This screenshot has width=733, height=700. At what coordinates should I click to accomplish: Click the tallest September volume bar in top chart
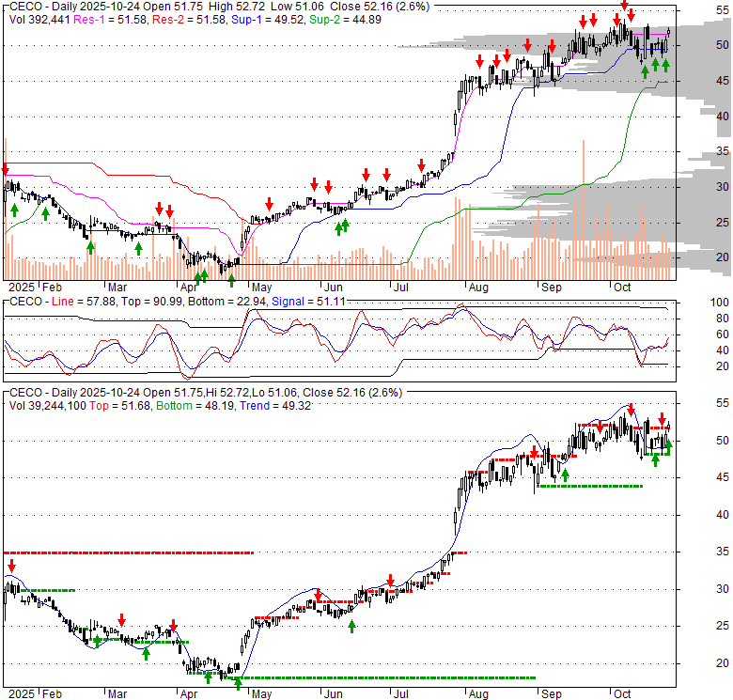pyautogui.click(x=584, y=210)
